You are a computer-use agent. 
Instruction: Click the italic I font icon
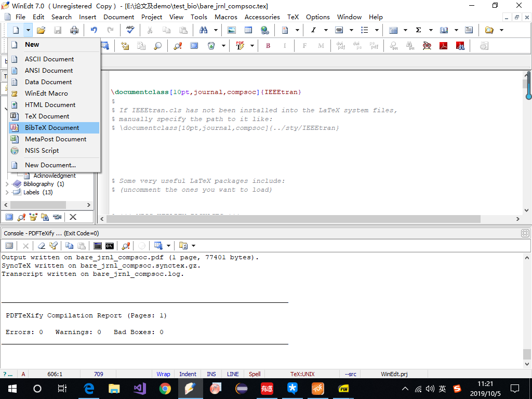click(x=313, y=30)
